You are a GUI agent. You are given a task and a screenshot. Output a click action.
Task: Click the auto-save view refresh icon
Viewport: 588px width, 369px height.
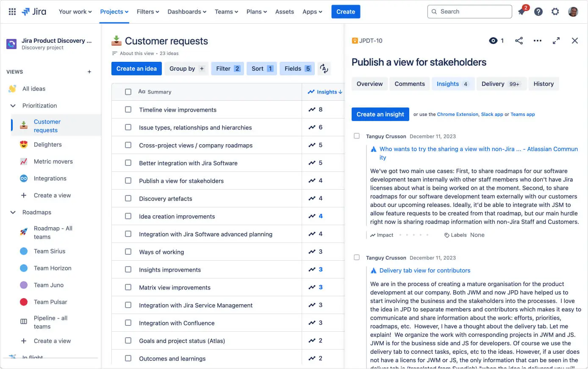click(324, 69)
